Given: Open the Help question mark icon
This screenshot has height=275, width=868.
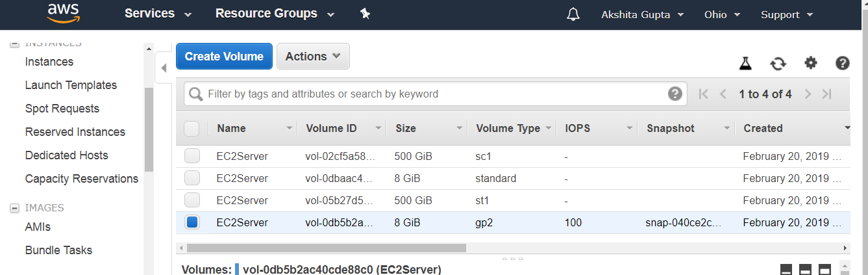Looking at the screenshot, I should (843, 63).
